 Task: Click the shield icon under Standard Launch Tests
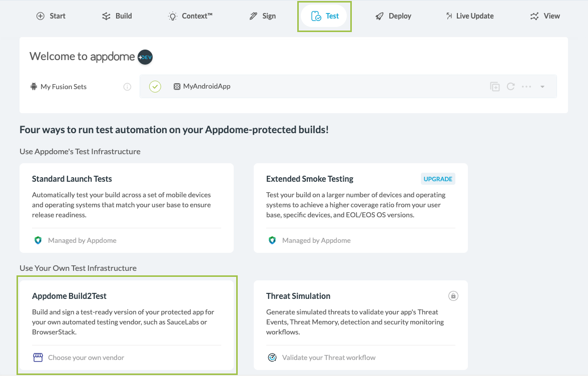tap(38, 240)
